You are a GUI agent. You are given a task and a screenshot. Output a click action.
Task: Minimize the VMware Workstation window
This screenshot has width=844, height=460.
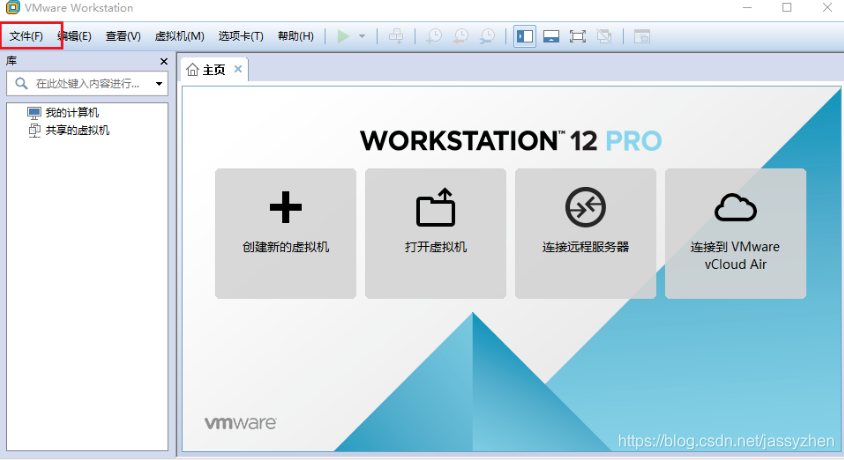(x=747, y=8)
